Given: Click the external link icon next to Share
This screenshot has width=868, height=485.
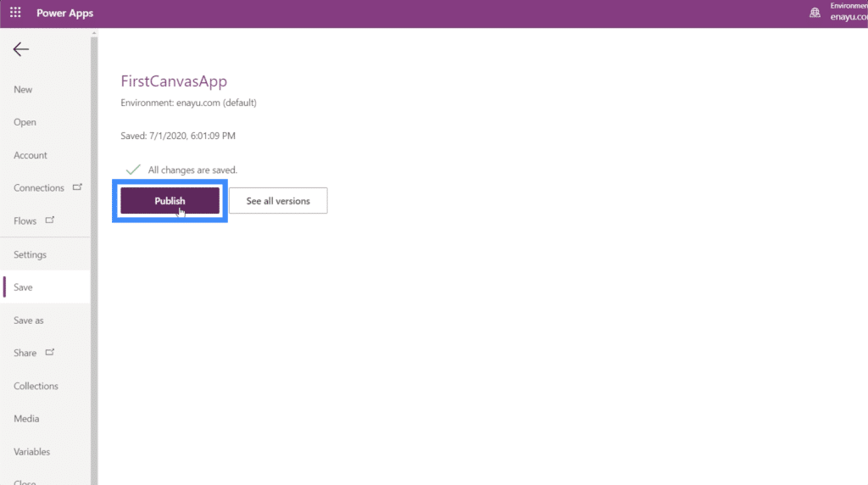Looking at the screenshot, I should [x=50, y=352].
